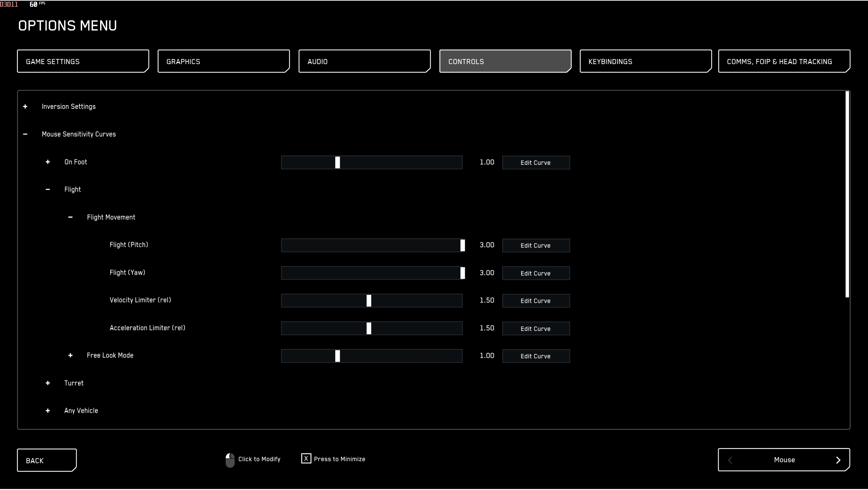Click the Back button

click(46, 460)
